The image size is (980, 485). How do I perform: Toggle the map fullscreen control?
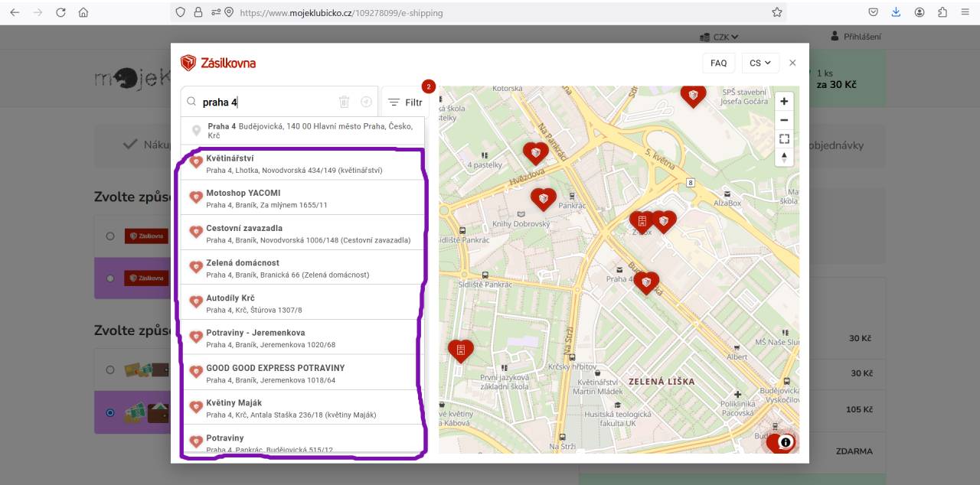[x=784, y=138]
